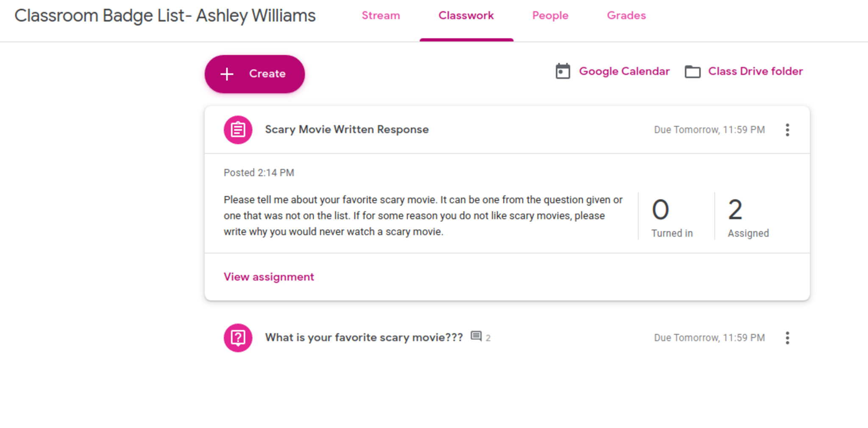Viewport: 868px width, 428px height.
Task: Open the Google Calendar link
Action: tap(624, 71)
